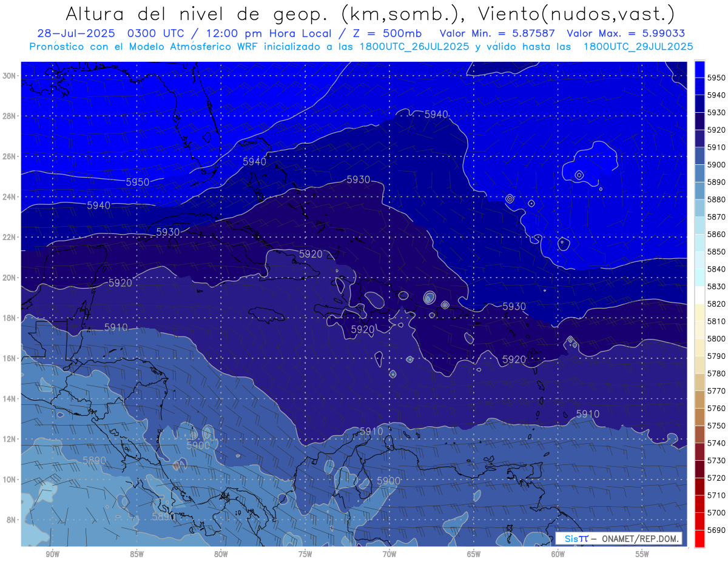Image resolution: width=728 pixels, height=562 pixels.
Task: Click the 5950 contour label on the map
Action: 138,182
